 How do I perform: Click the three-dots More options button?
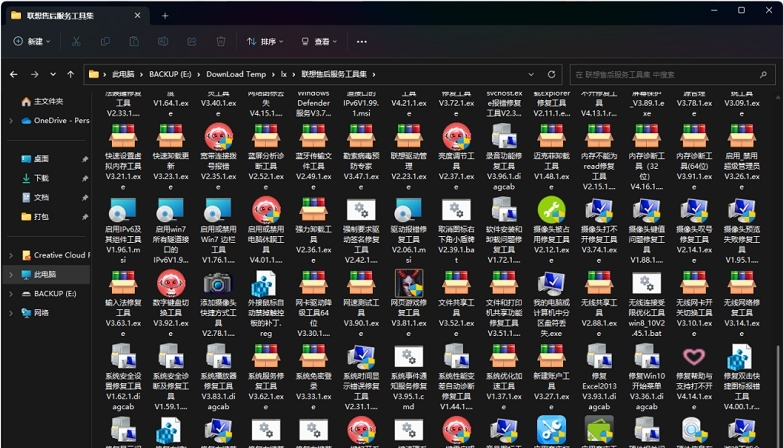(362, 42)
